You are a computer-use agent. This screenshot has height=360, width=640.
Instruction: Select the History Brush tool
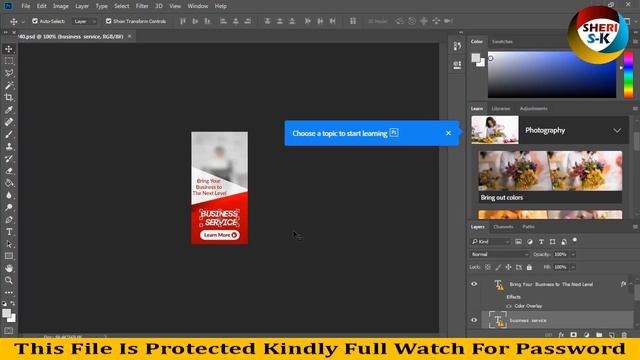(9, 159)
